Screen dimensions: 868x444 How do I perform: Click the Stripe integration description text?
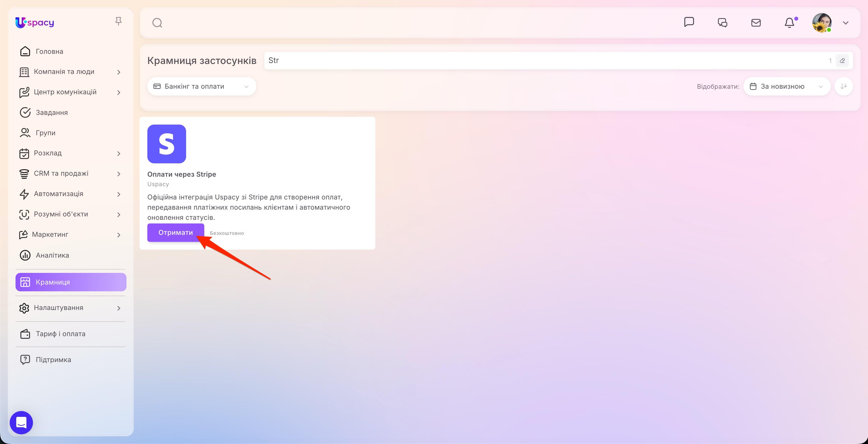coord(249,207)
